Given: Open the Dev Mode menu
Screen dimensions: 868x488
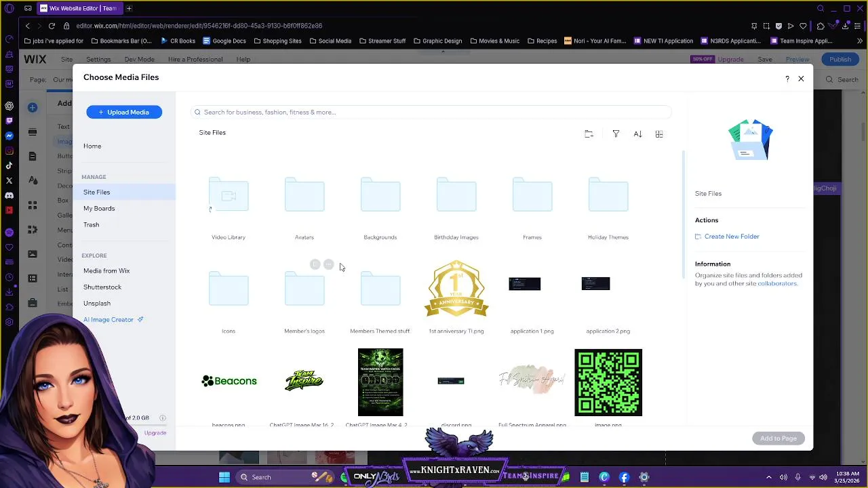Looking at the screenshot, I should coord(139,60).
